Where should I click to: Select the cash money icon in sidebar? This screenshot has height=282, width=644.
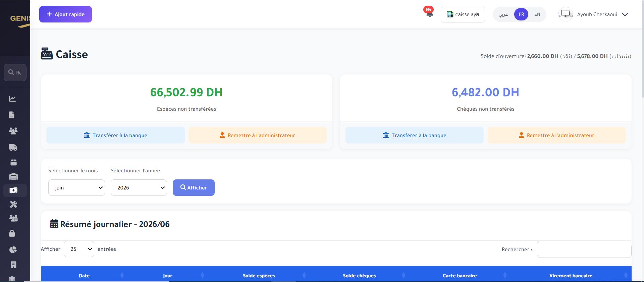13,190
